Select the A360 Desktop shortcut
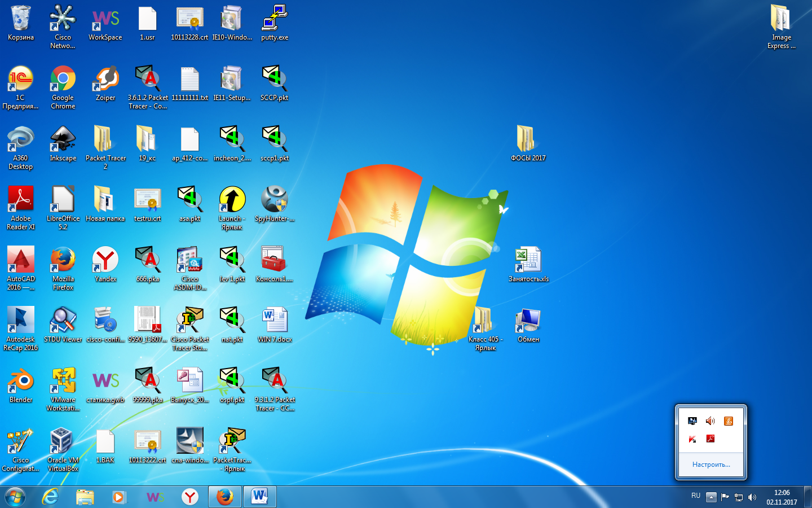The width and height of the screenshot is (812, 508). click(21, 148)
